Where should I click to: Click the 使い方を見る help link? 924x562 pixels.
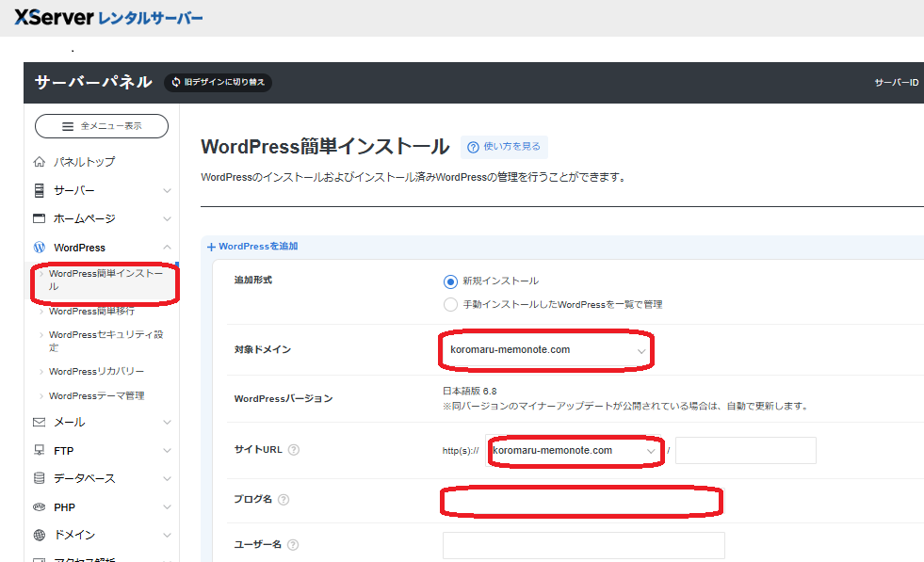pyautogui.click(x=504, y=147)
